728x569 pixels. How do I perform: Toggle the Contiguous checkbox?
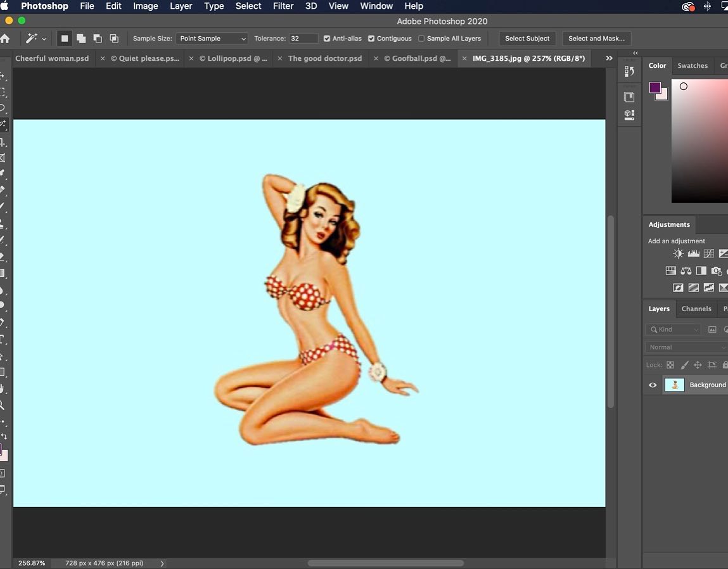tap(371, 39)
